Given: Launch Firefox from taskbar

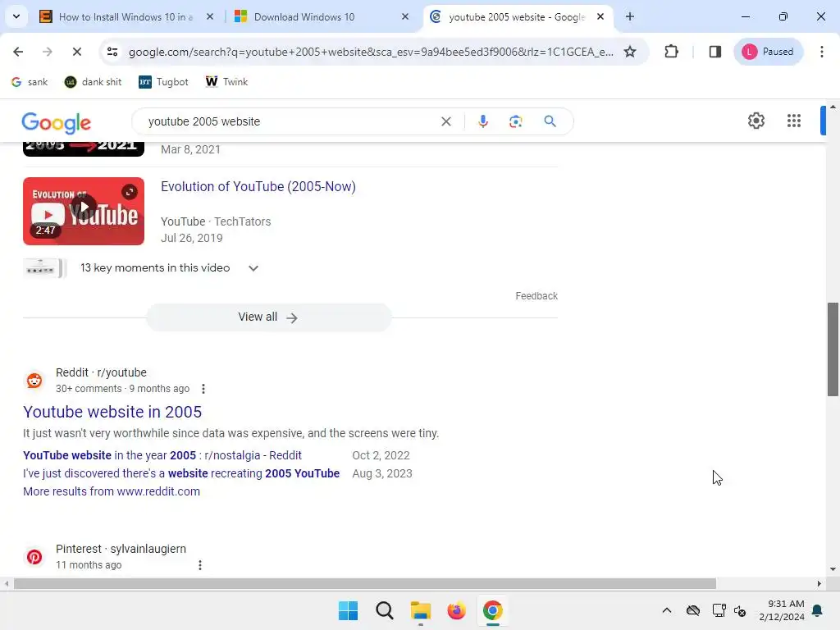Looking at the screenshot, I should [456, 610].
